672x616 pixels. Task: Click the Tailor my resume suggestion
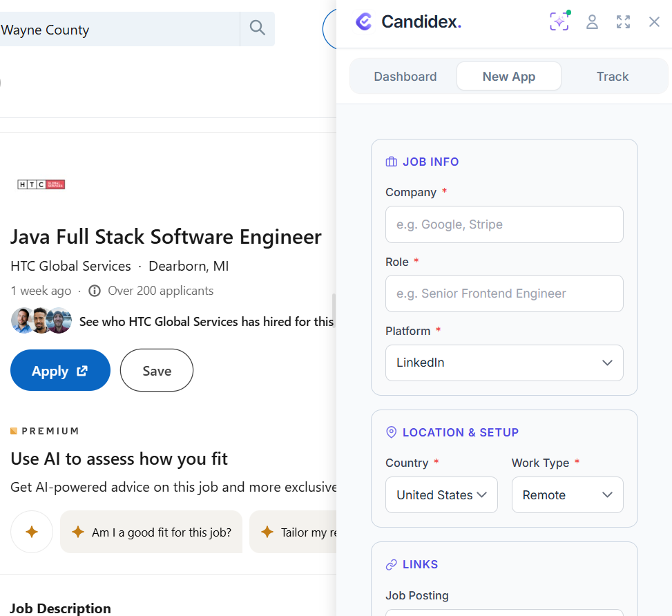pos(294,532)
